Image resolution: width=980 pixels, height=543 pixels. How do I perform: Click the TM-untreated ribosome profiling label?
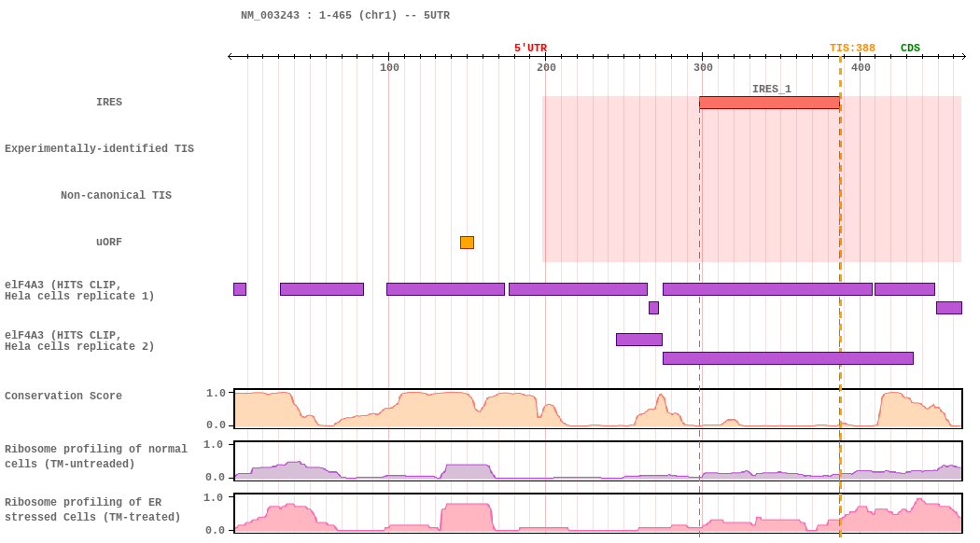[95, 457]
